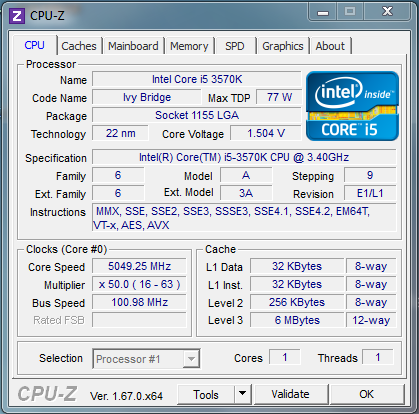
Task: Click the Validate button
Action: (x=290, y=394)
